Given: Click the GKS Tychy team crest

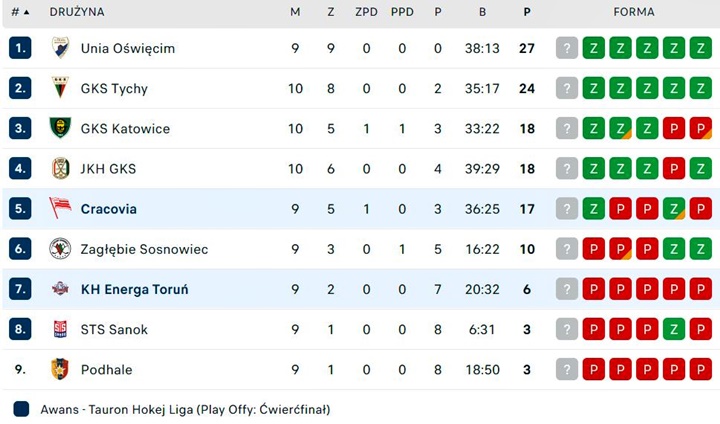Looking at the screenshot, I should click(x=60, y=88).
